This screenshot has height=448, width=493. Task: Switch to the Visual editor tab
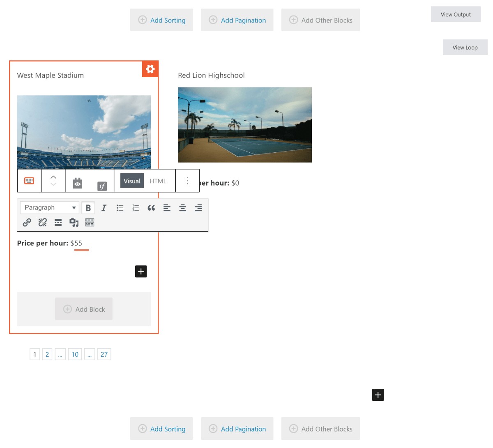(132, 181)
